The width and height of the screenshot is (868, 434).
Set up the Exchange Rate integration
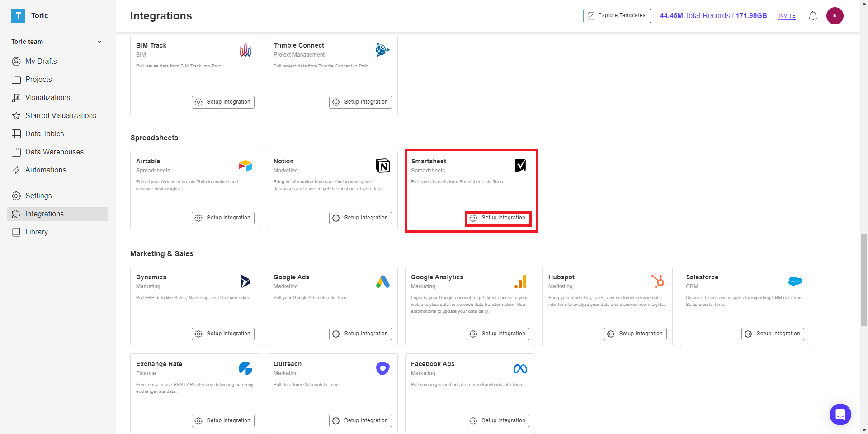tap(223, 421)
